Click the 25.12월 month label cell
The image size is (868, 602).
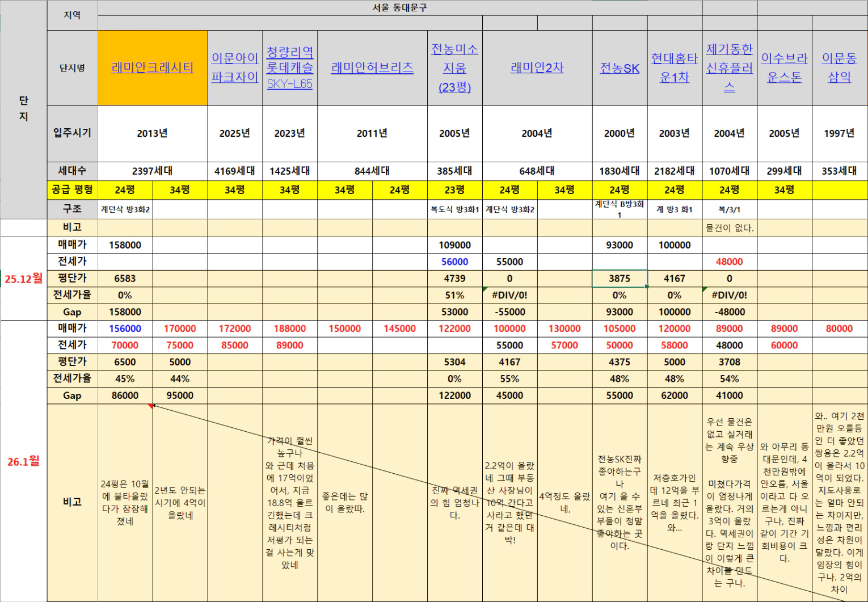point(24,279)
